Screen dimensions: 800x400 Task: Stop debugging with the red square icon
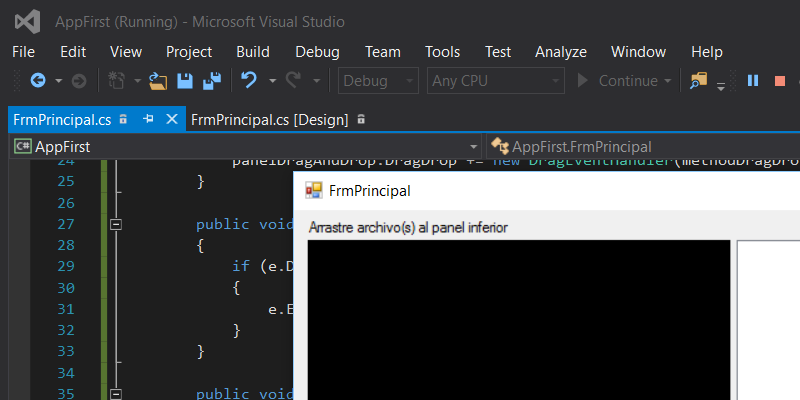coord(780,81)
